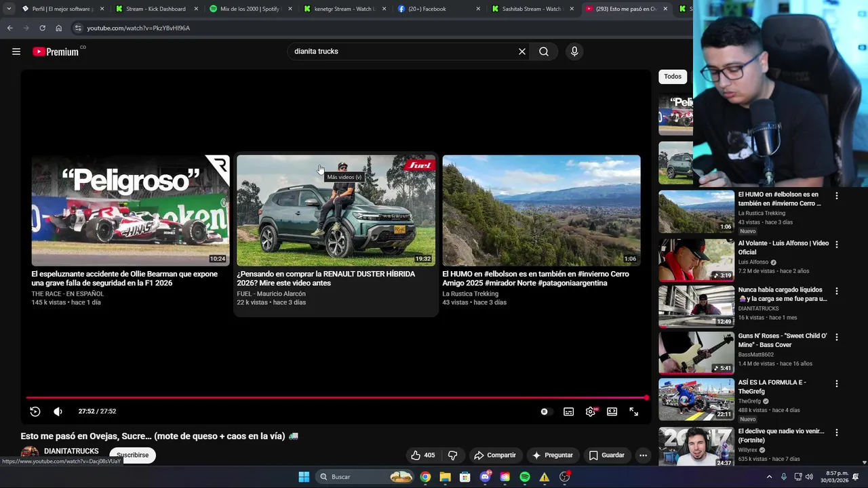Close the '(20+) Facebook' tab
Image resolution: width=868 pixels, height=488 pixels.
478,9
